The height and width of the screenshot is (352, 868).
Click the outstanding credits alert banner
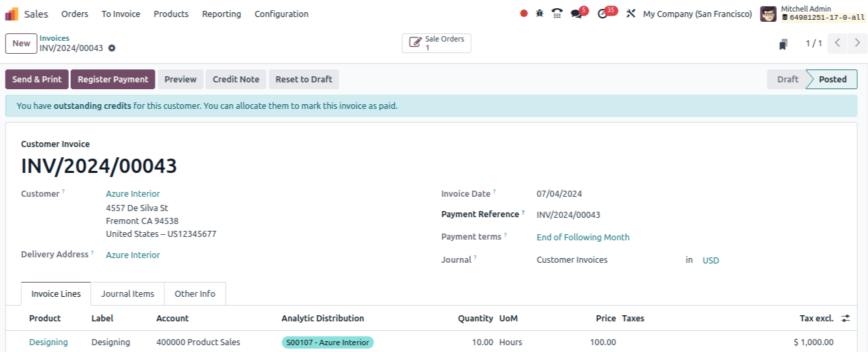(431, 106)
